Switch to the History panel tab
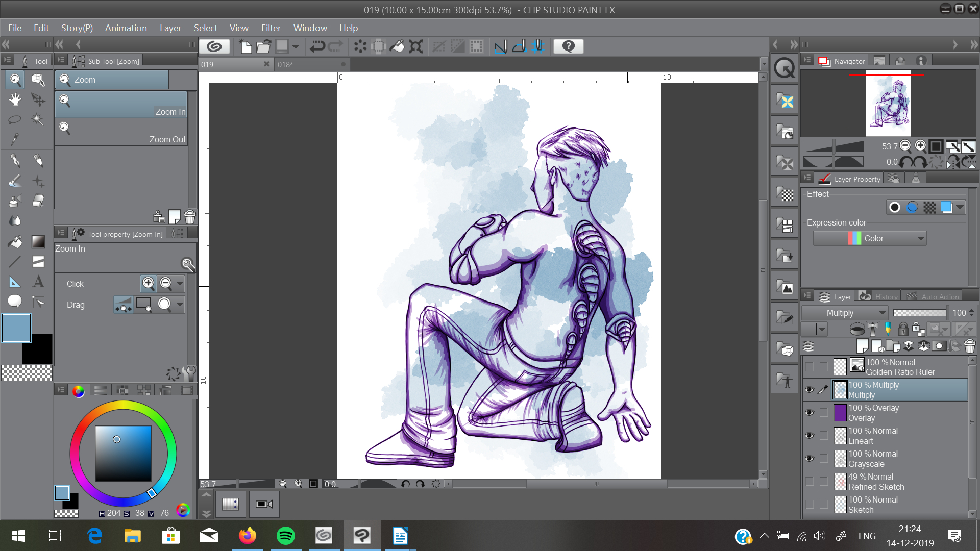This screenshot has height=551, width=980. click(879, 297)
